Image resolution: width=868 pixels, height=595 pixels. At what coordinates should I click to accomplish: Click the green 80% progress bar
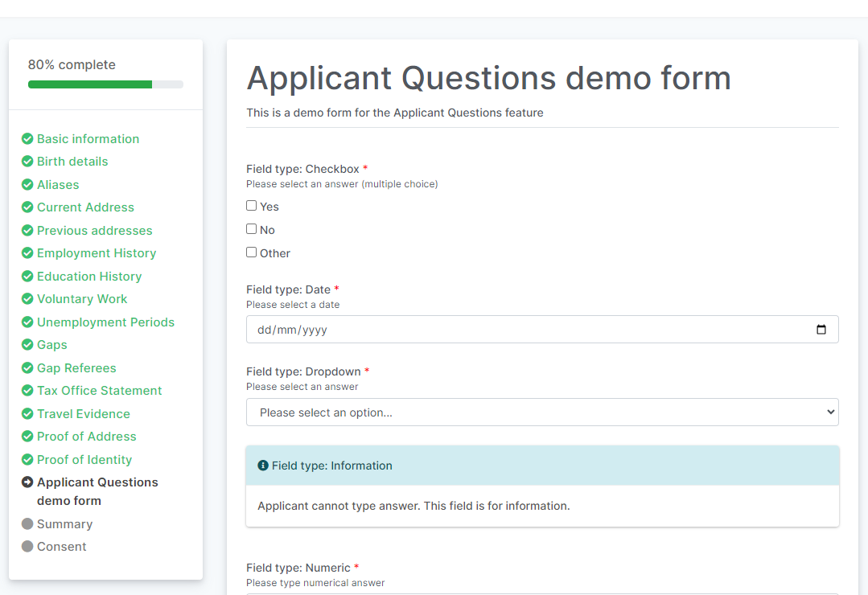(x=90, y=84)
